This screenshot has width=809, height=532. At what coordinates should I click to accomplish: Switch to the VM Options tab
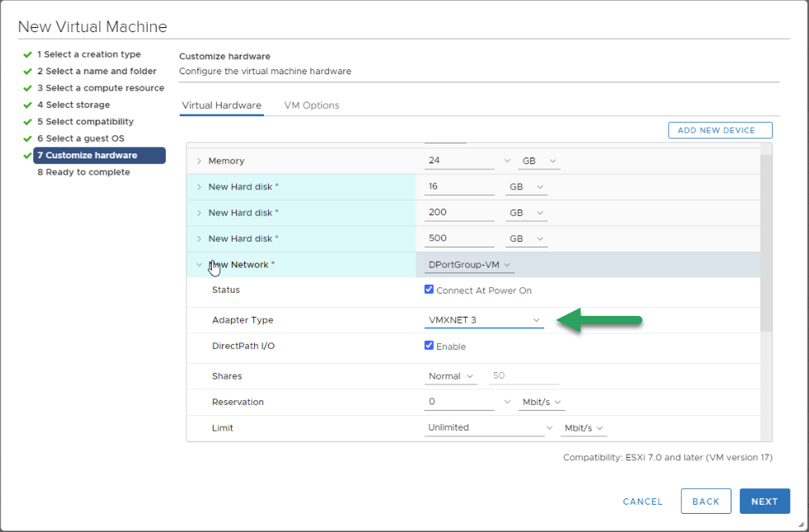click(x=312, y=106)
